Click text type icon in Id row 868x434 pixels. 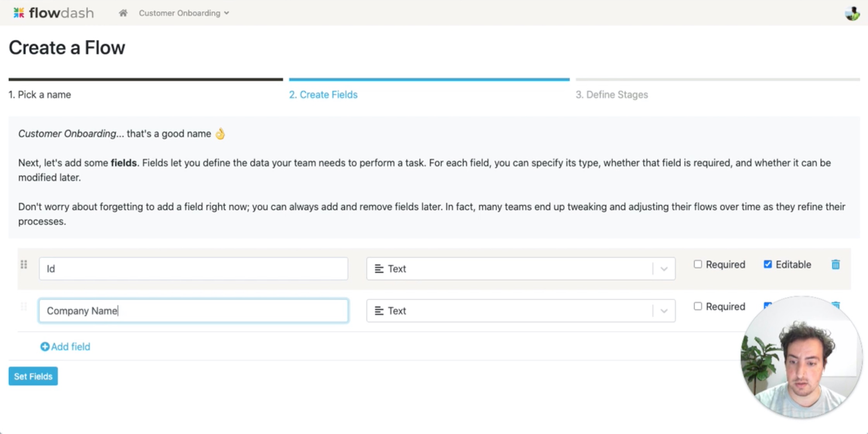click(x=379, y=269)
